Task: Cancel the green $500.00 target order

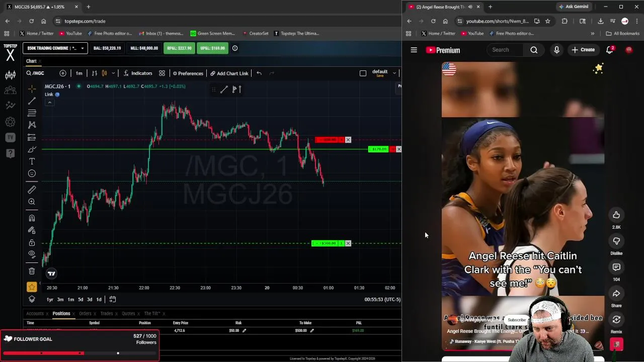Action: pos(348,243)
